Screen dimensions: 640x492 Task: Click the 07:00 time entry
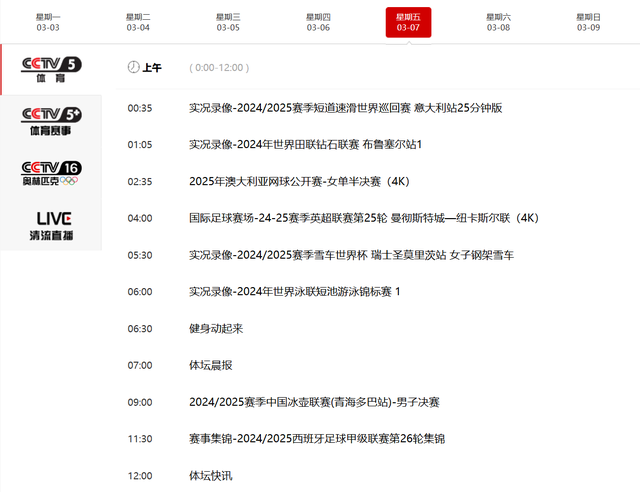tap(140, 365)
